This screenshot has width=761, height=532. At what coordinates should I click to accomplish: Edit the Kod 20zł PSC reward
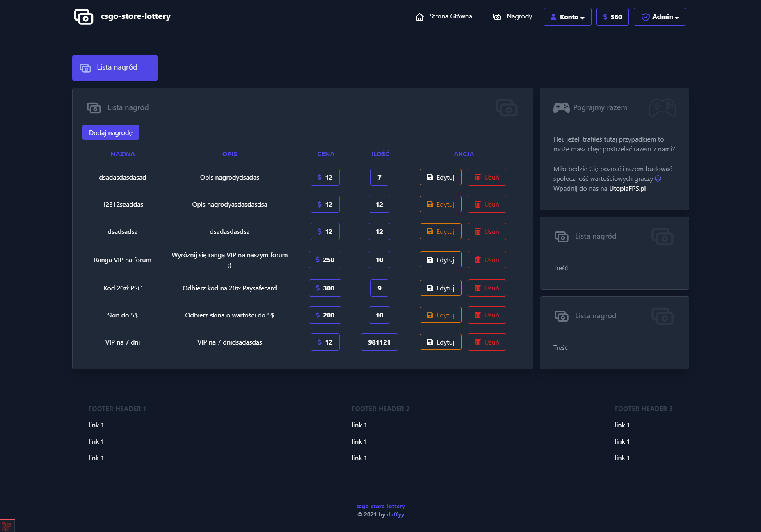pos(441,288)
